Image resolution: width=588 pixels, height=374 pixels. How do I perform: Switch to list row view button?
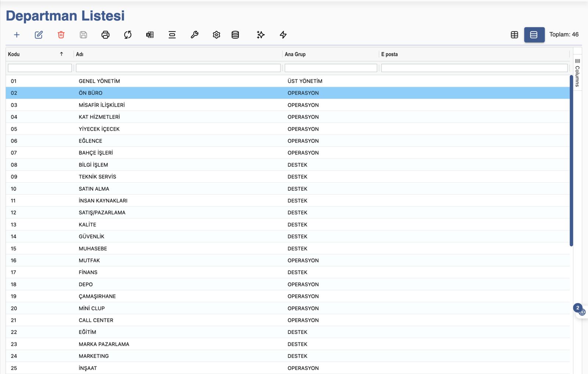pos(534,35)
